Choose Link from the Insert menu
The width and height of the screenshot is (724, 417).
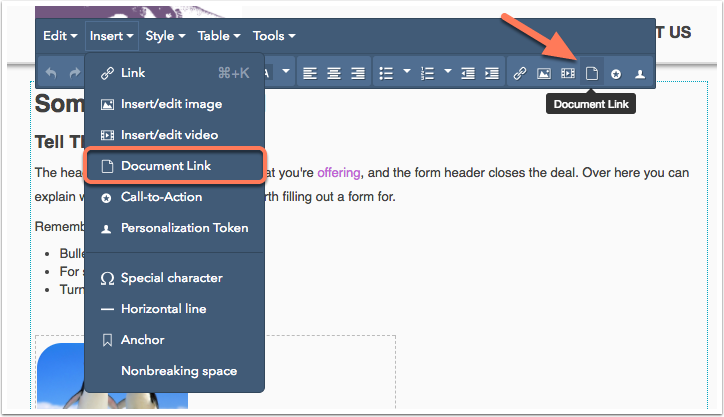pos(175,73)
